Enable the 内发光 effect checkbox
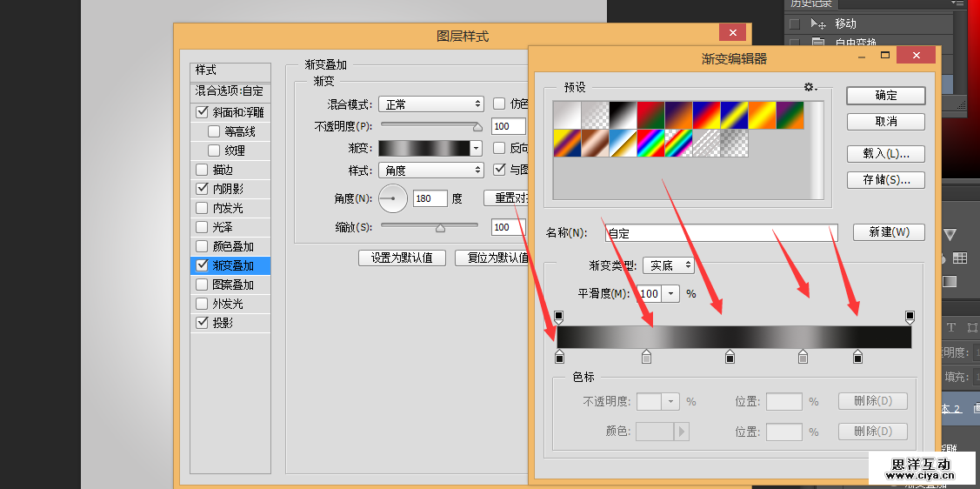Image resolution: width=980 pixels, height=489 pixels. [202, 208]
